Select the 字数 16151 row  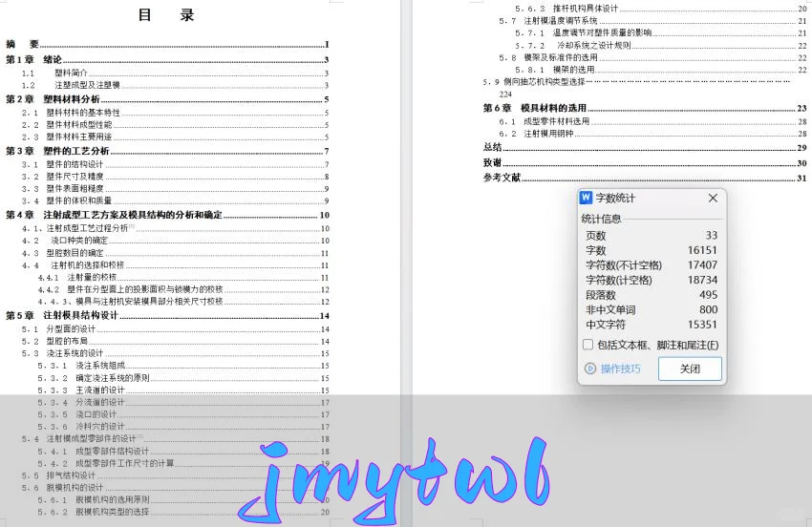[652, 250]
